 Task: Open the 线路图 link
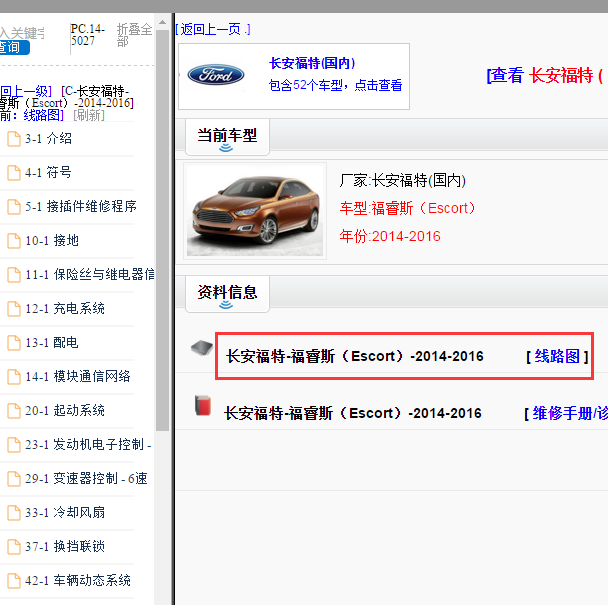tap(557, 356)
